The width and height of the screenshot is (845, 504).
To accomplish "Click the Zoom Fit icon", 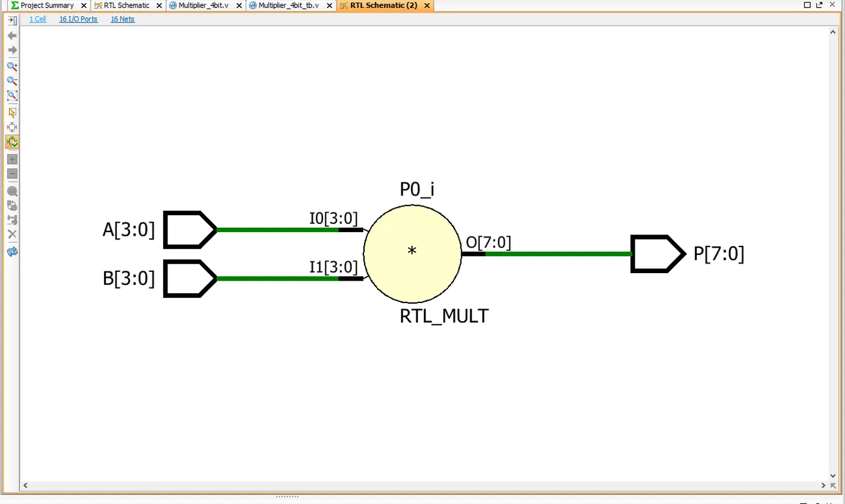I will tap(12, 95).
